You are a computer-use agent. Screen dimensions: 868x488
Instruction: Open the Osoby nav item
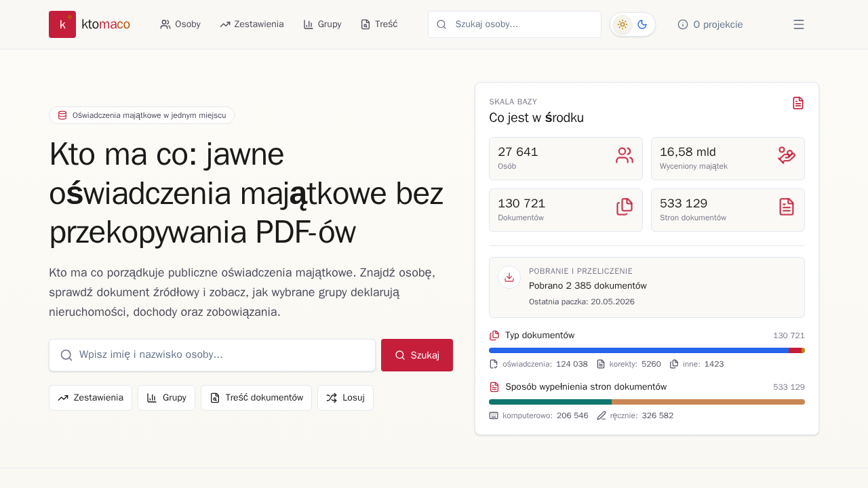click(180, 24)
